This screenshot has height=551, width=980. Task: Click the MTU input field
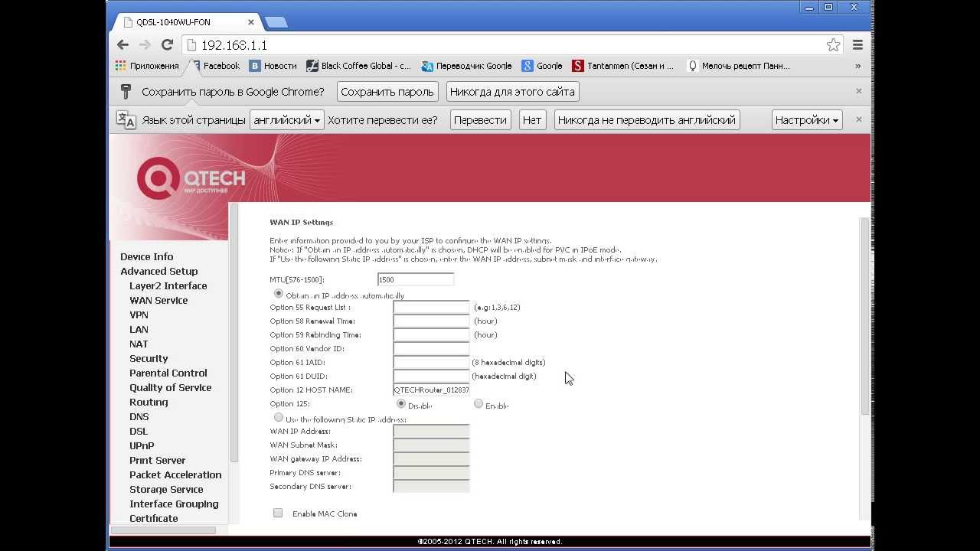(416, 279)
